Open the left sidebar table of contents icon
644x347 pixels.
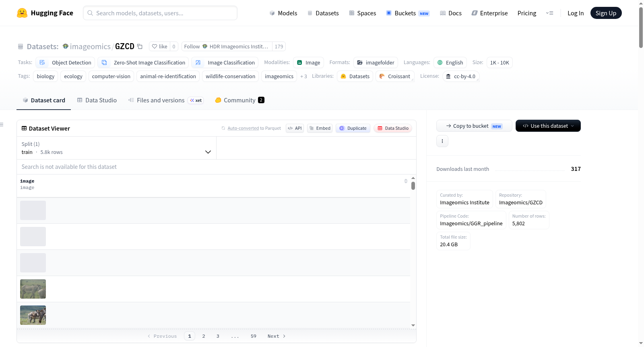tap(2, 125)
